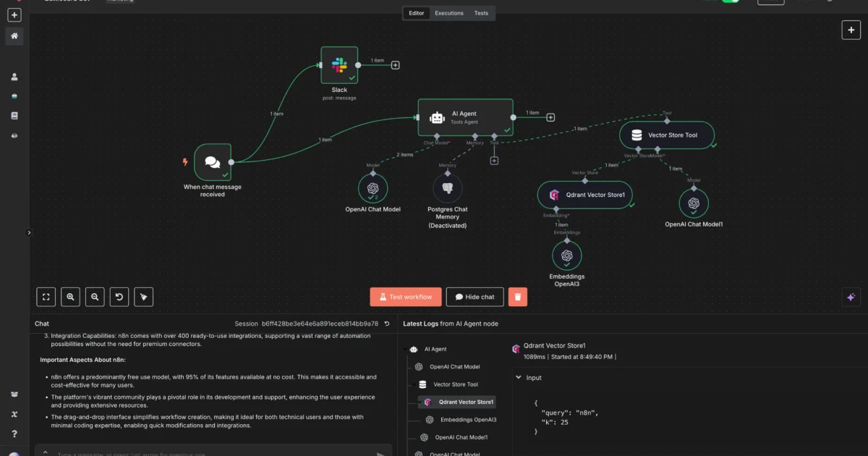Delete the test data with trash button
The height and width of the screenshot is (456, 868).
coord(518,297)
